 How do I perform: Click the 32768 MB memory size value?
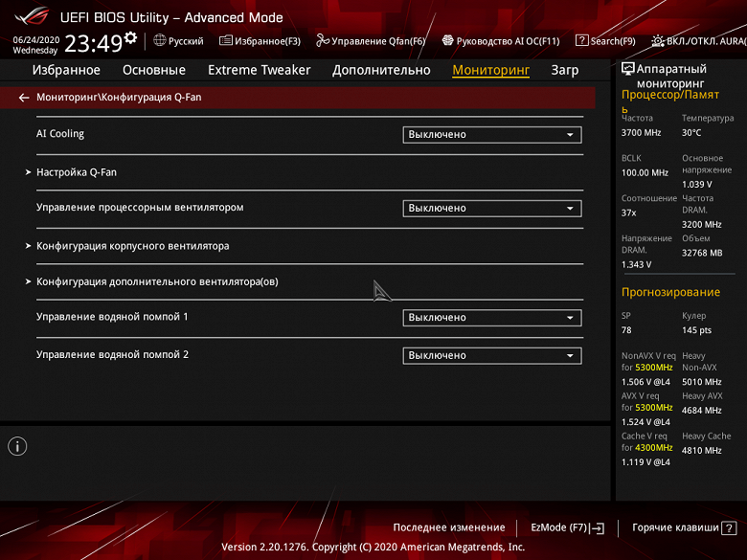[702, 253]
